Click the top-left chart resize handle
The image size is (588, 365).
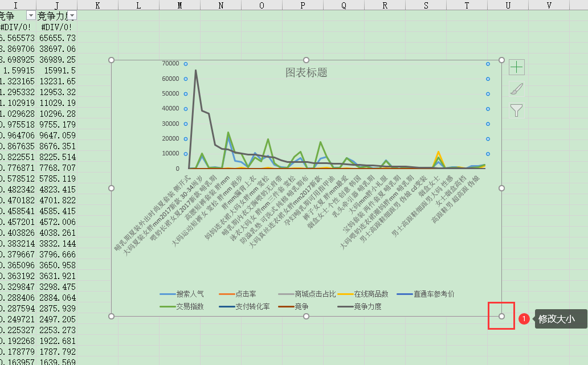(x=111, y=60)
